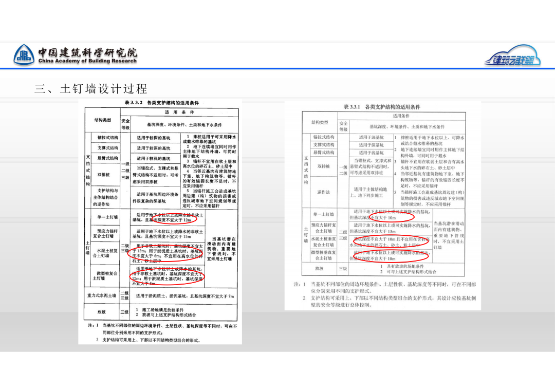This screenshot has height=392, width=555.
Task: Click the CABR blue emblem symbol
Action: 25,54
